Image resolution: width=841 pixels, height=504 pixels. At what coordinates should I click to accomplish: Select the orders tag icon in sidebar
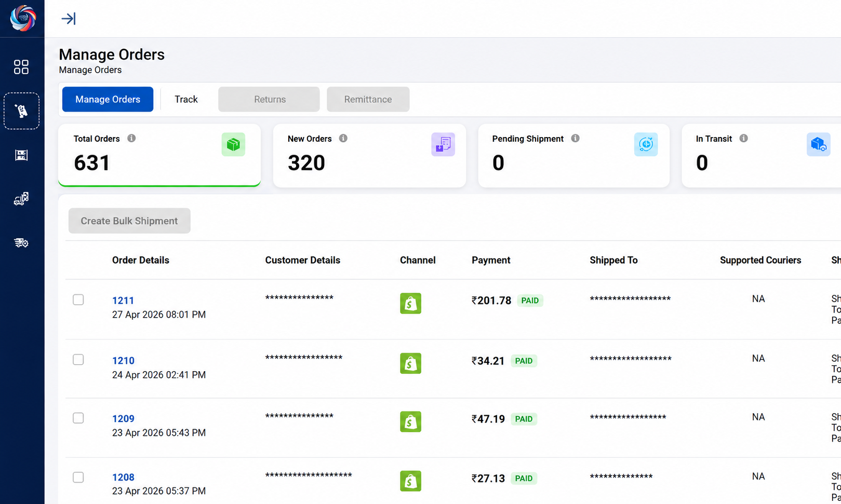[21, 111]
